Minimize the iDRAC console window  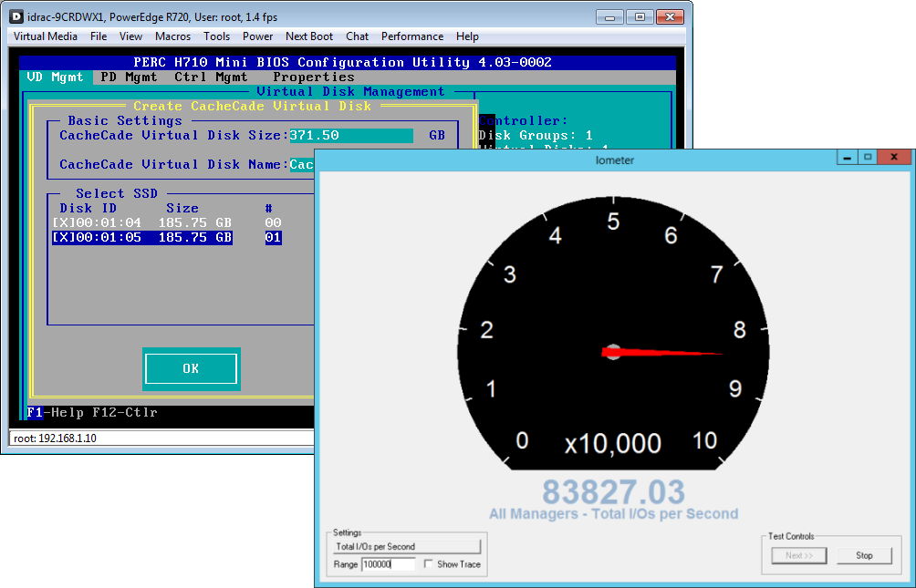pos(609,17)
